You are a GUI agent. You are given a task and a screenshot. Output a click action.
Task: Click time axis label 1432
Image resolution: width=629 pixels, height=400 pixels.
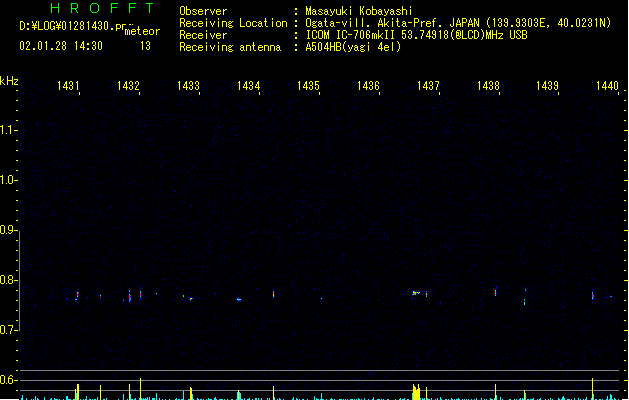[x=128, y=85]
